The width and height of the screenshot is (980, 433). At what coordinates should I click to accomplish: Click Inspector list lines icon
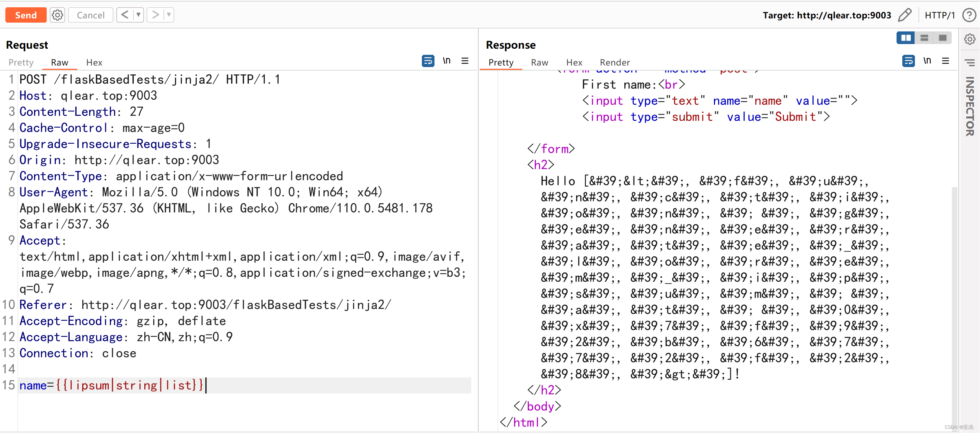point(970,62)
